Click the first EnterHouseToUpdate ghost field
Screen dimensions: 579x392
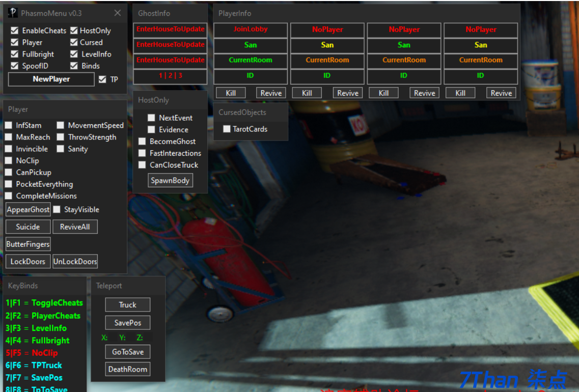tap(170, 30)
